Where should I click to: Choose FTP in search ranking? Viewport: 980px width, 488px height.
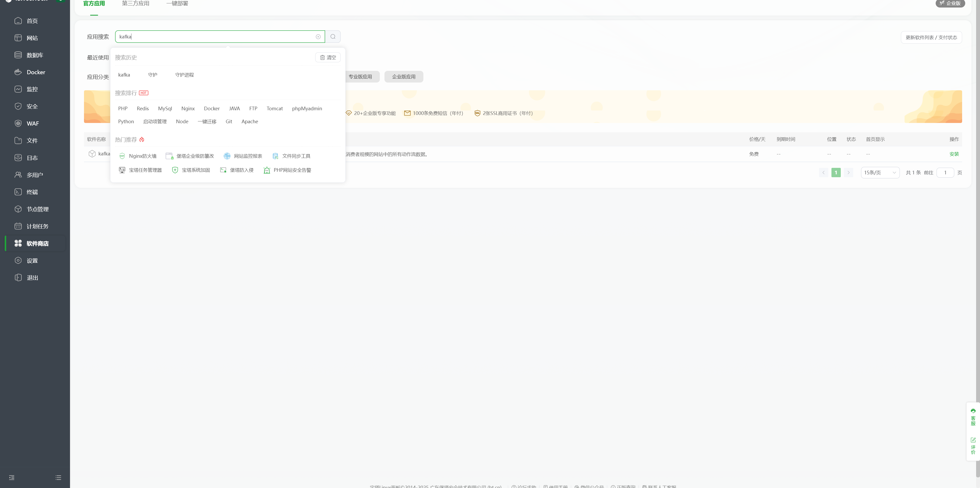[253, 108]
